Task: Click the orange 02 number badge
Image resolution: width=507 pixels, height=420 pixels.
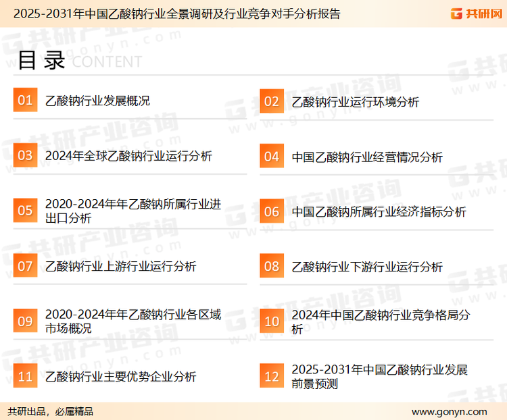Action: pyautogui.click(x=272, y=101)
